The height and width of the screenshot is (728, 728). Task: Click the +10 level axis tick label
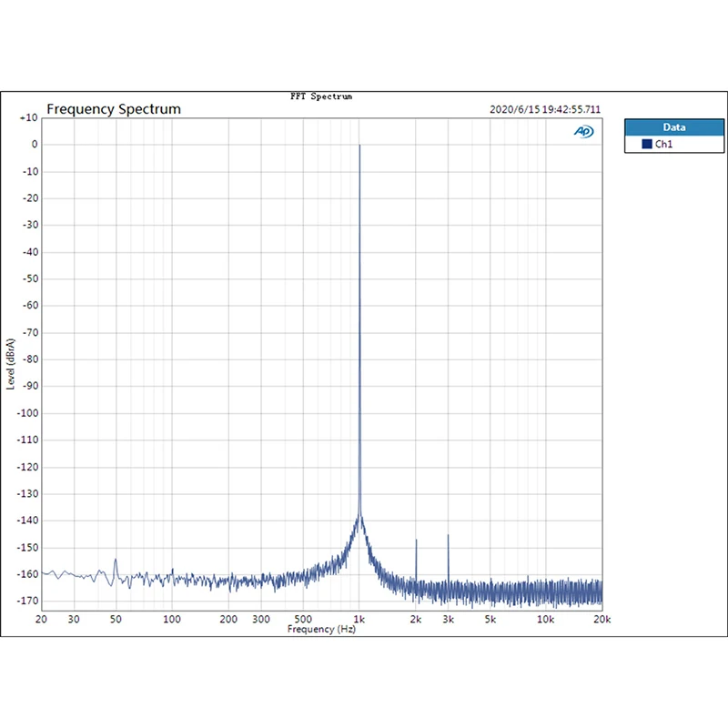pyautogui.click(x=29, y=118)
